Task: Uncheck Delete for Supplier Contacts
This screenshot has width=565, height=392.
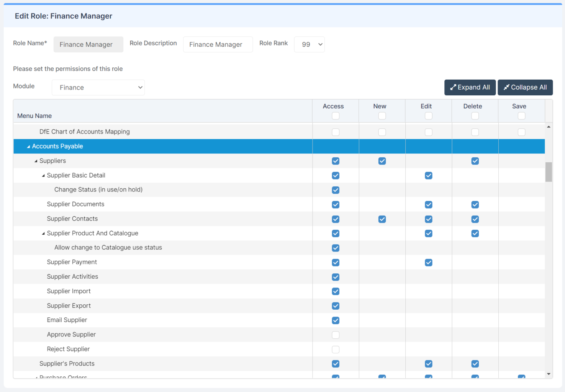Action: pyautogui.click(x=475, y=219)
